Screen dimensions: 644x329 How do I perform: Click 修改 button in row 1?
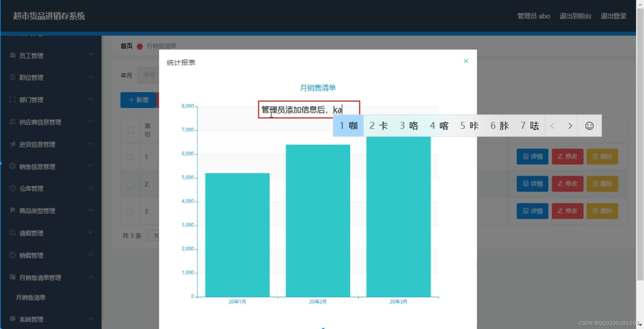567,157
